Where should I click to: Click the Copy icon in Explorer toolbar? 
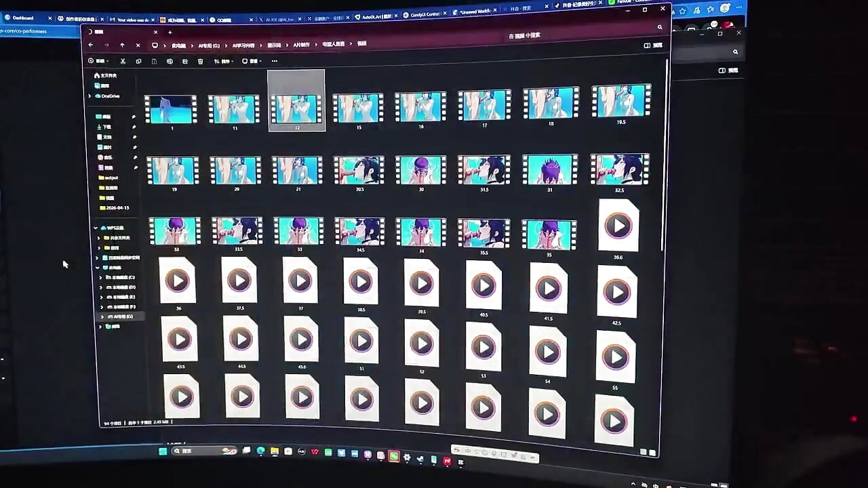(138, 61)
